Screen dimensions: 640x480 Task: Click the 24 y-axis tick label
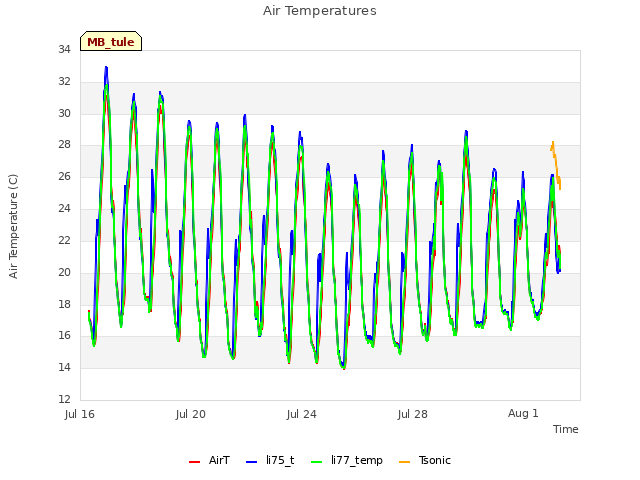click(x=64, y=209)
